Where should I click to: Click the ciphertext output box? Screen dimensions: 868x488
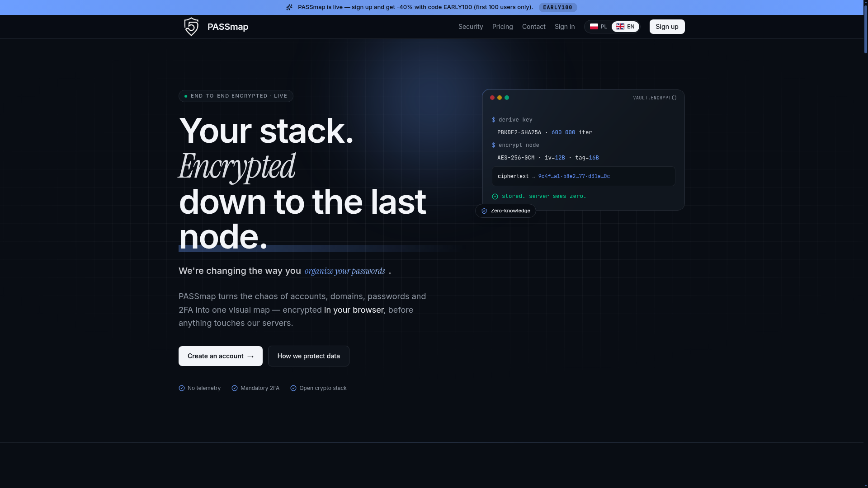pyautogui.click(x=584, y=176)
